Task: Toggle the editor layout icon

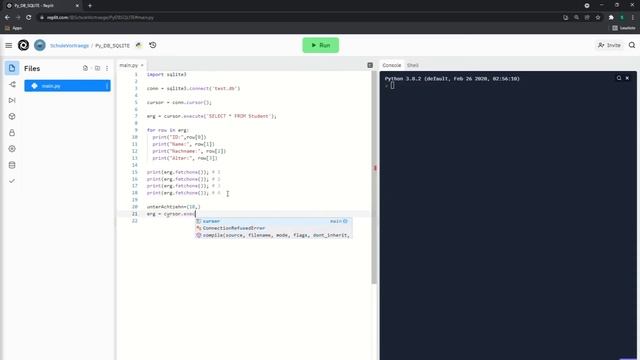Action: [x=370, y=65]
